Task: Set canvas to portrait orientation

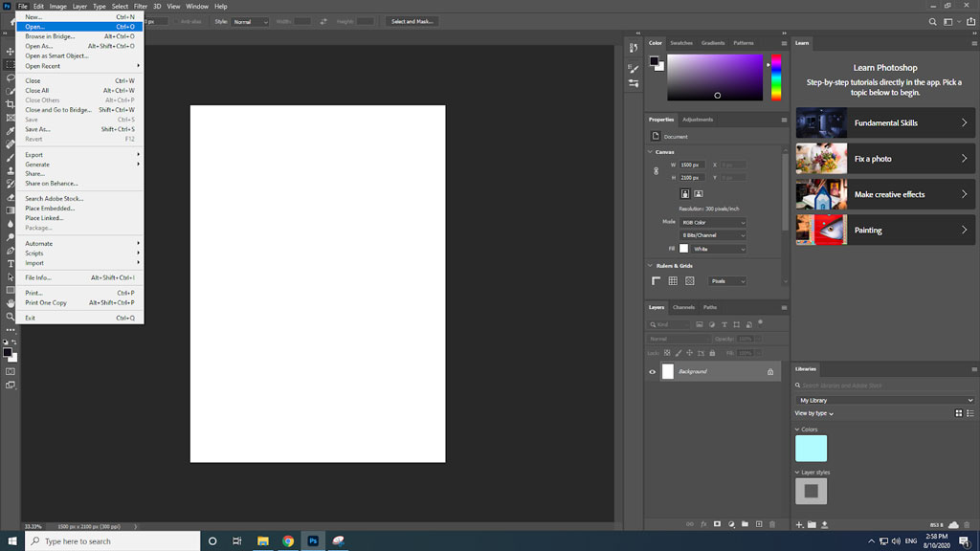Action: point(685,193)
